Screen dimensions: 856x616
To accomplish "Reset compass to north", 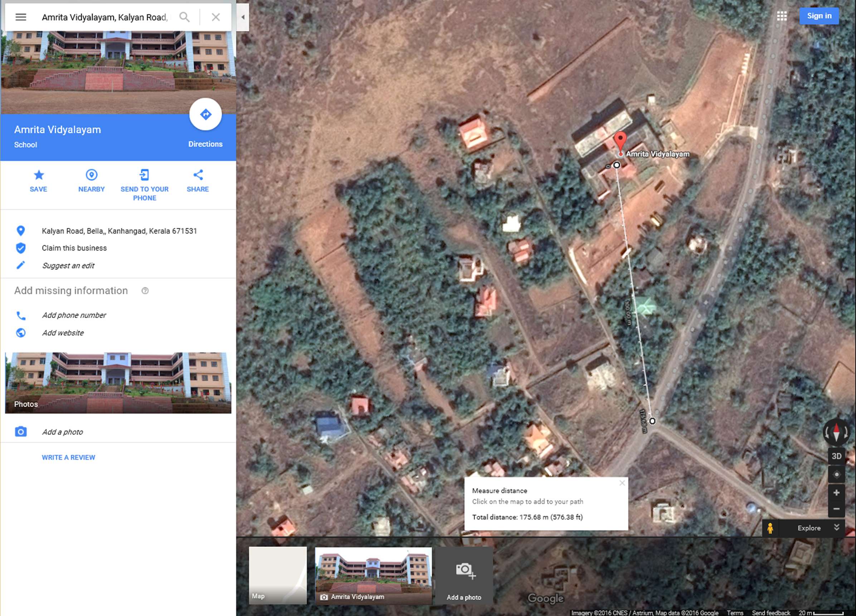I will tap(836, 432).
